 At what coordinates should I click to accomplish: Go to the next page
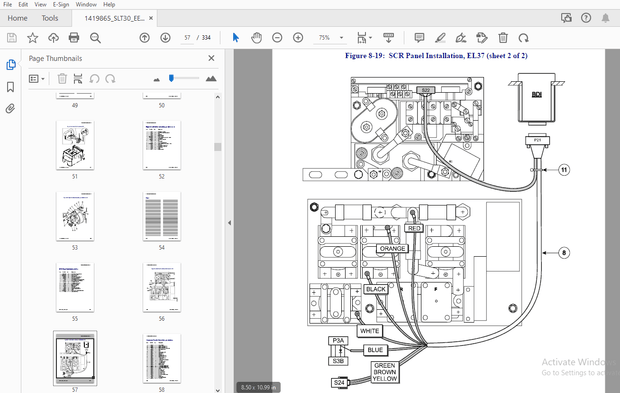point(165,38)
